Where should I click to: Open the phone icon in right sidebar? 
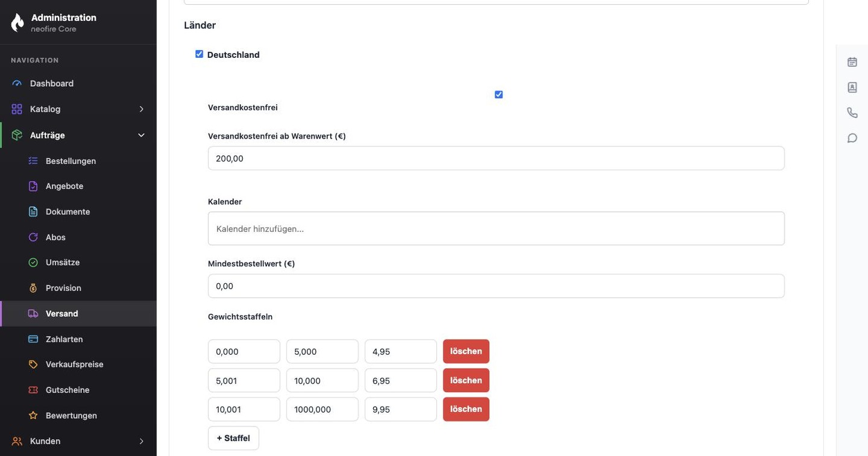(852, 113)
